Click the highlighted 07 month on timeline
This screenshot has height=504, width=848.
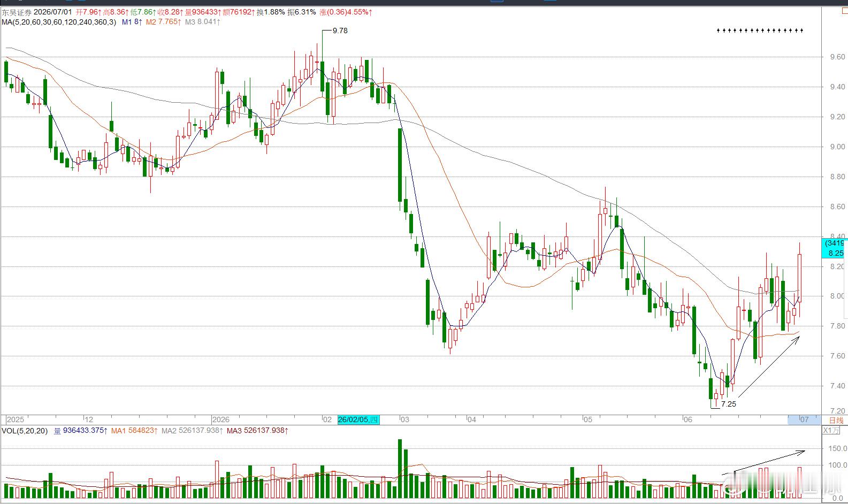tap(803, 419)
